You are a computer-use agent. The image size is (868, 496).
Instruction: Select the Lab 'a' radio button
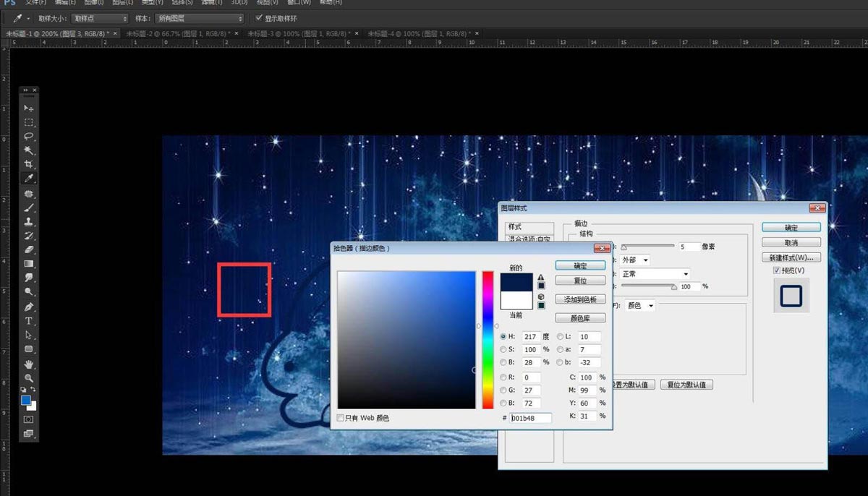561,350
